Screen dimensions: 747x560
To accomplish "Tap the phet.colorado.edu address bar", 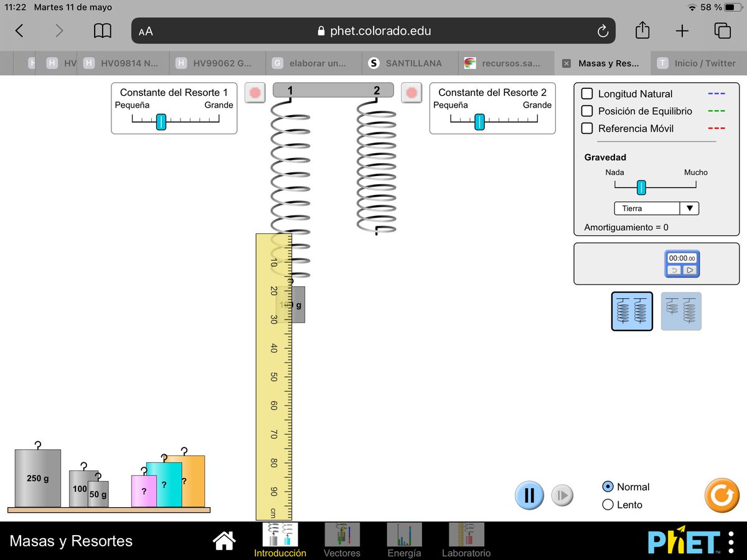I will 374,31.
